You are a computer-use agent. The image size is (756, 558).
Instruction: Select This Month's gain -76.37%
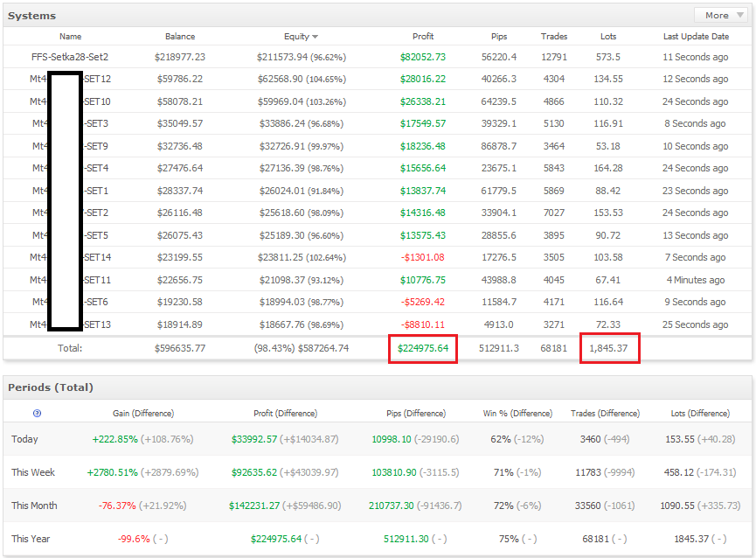coord(117,506)
